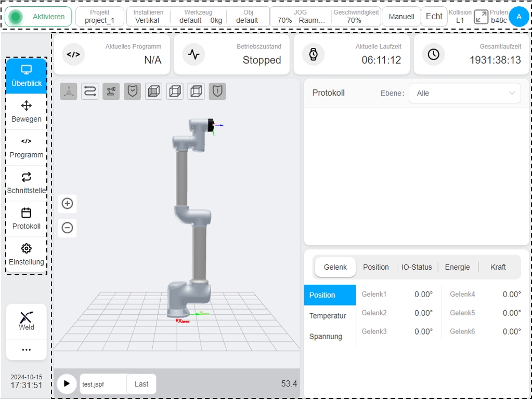Toggle the shield warning icon
The image size is (532, 399).
pos(217,91)
